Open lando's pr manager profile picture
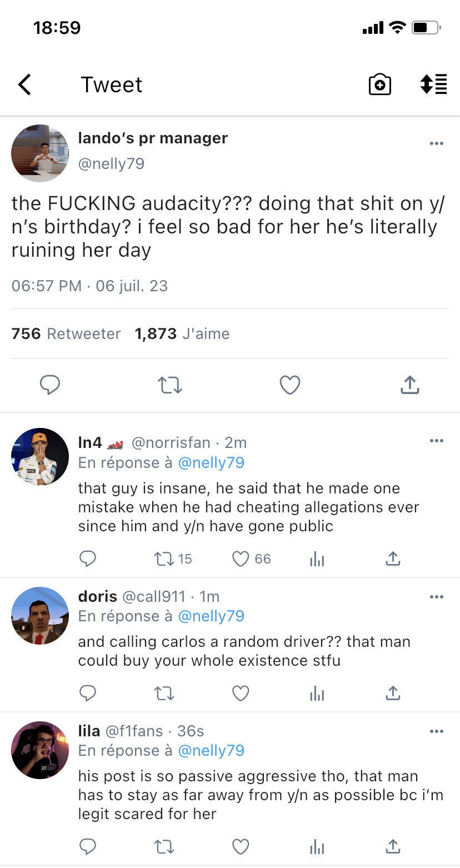Viewport: 460px width, 868px height. click(x=40, y=153)
